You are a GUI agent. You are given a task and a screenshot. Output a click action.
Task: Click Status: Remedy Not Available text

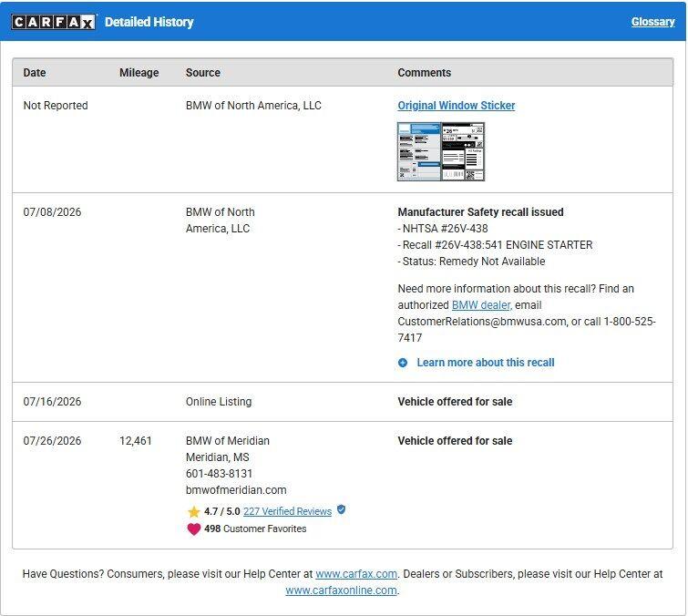tap(471, 261)
